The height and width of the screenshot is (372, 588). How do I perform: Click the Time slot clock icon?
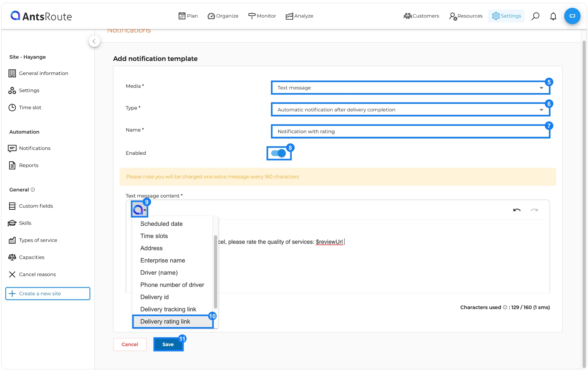coord(12,107)
